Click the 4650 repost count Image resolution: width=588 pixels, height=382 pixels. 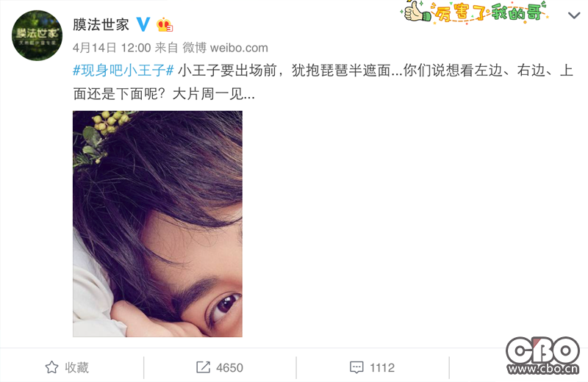[229, 368]
